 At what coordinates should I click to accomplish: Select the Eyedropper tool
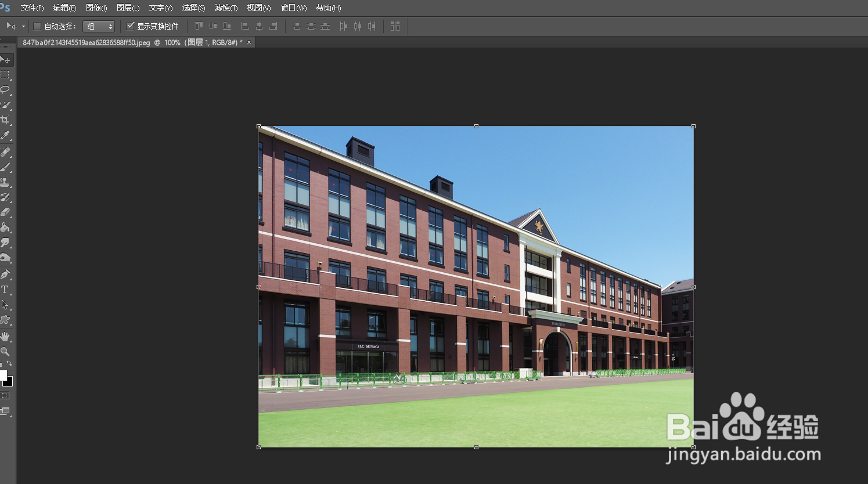pyautogui.click(x=5, y=136)
